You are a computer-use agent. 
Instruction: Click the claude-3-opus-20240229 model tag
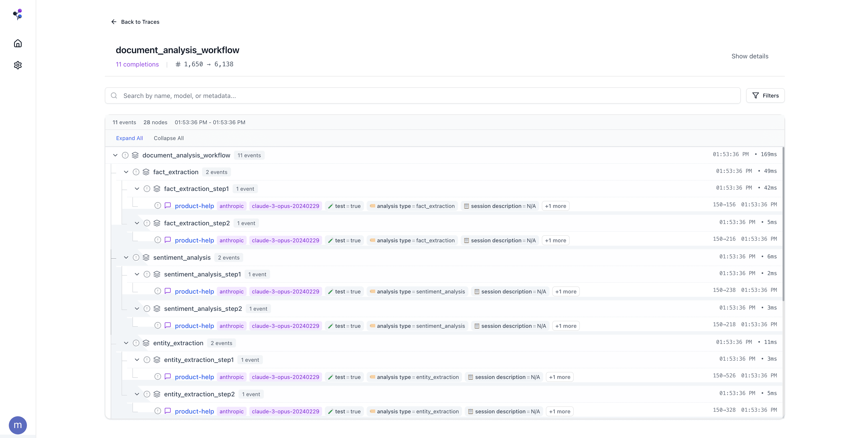point(285,206)
